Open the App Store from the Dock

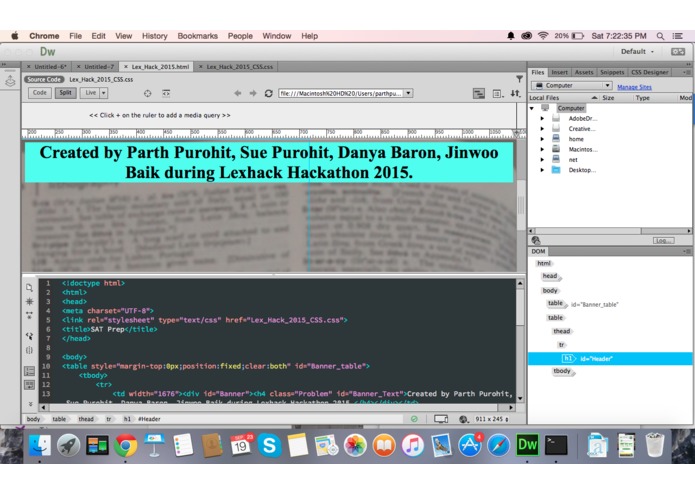[470, 445]
